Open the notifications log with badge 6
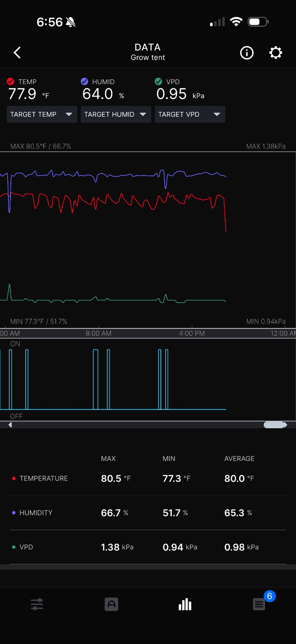This screenshot has width=296, height=644. pos(259,604)
